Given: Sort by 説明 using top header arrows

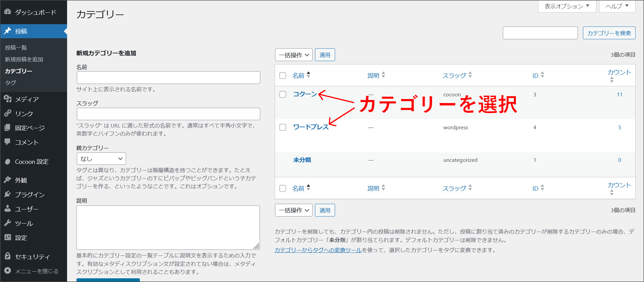Looking at the screenshot, I should pyautogui.click(x=383, y=75).
